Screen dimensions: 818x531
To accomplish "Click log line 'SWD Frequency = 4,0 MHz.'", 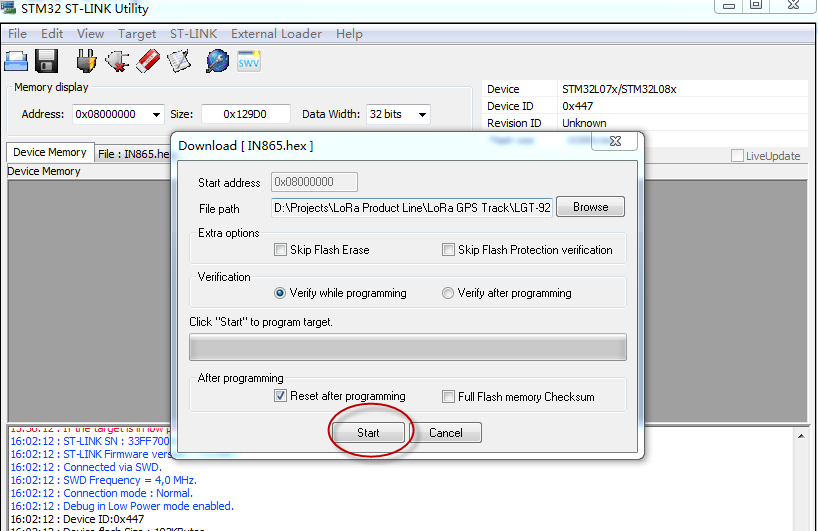I will tap(103, 480).
